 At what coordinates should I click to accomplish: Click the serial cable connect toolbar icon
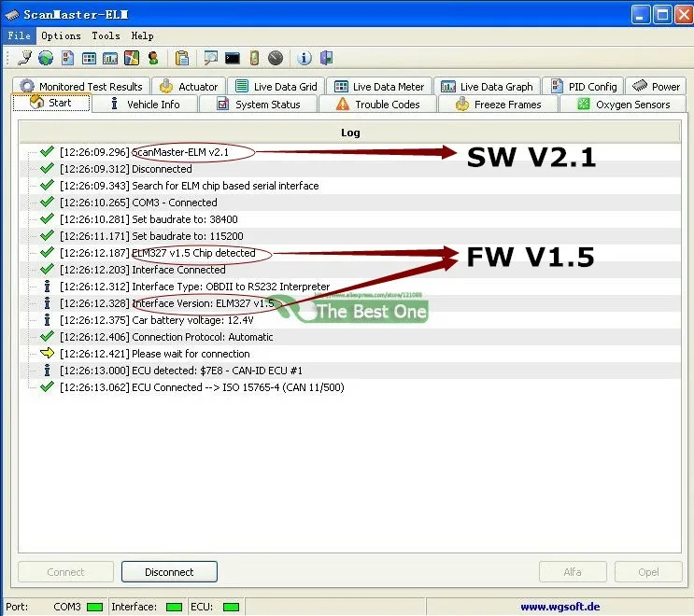pyautogui.click(x=25, y=58)
